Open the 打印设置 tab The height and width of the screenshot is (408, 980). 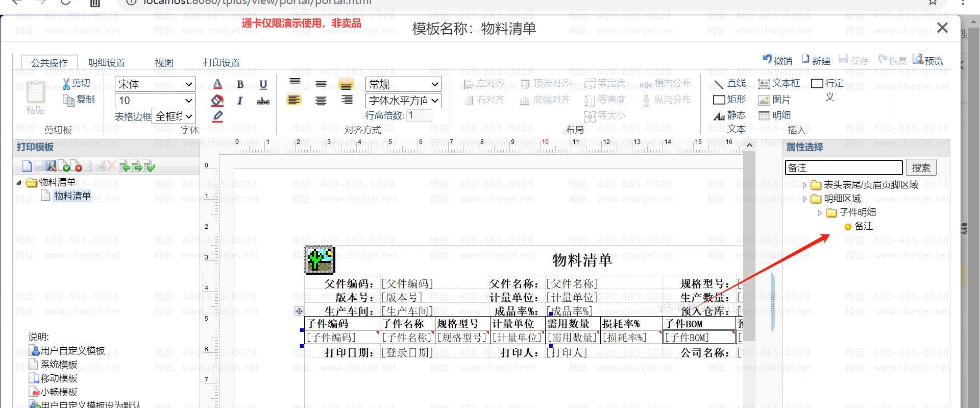(x=222, y=63)
